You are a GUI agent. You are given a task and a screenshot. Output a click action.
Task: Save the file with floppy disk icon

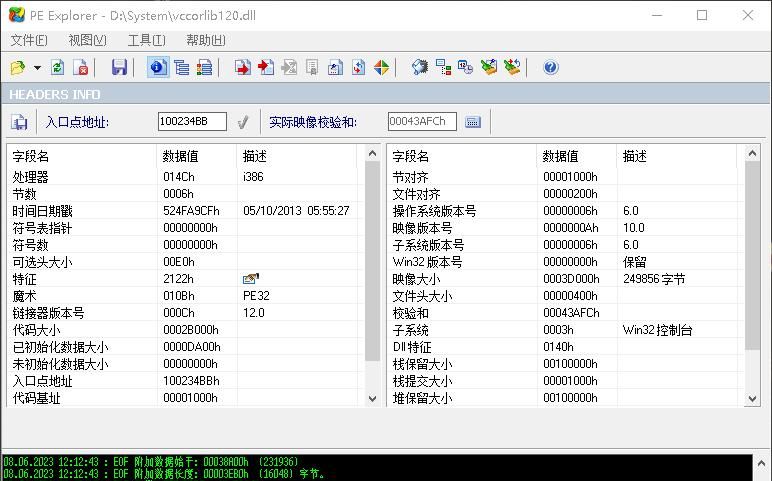coord(119,67)
